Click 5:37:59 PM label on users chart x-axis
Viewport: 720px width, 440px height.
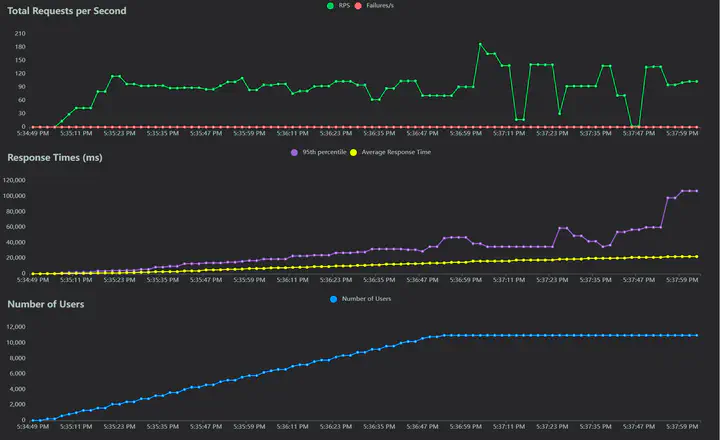[676, 427]
